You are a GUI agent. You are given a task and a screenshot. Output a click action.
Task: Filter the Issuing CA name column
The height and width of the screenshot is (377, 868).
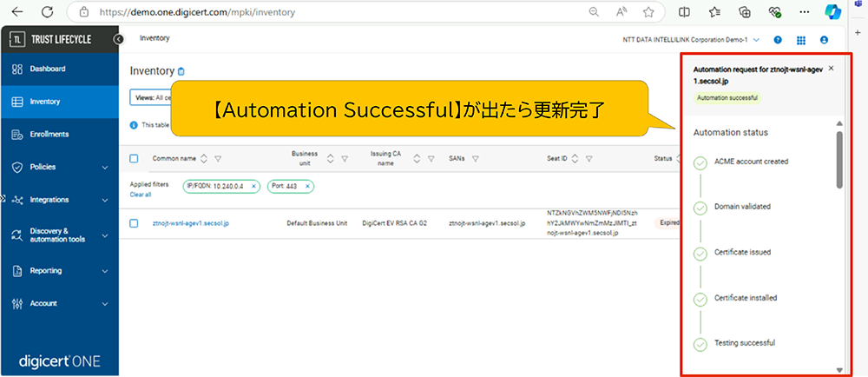pyautogui.click(x=431, y=159)
